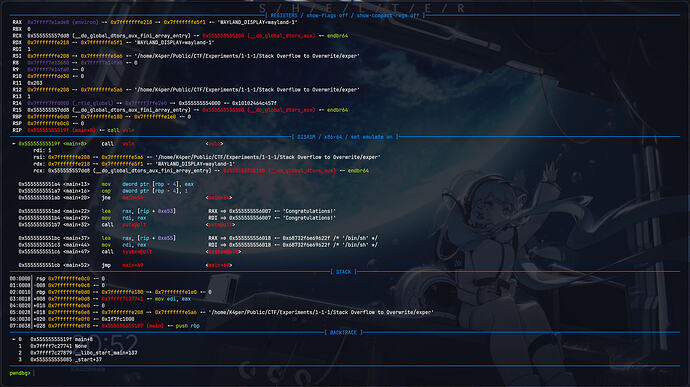Click backtrace frame 1 0x7ffff7c27741

coord(52,346)
